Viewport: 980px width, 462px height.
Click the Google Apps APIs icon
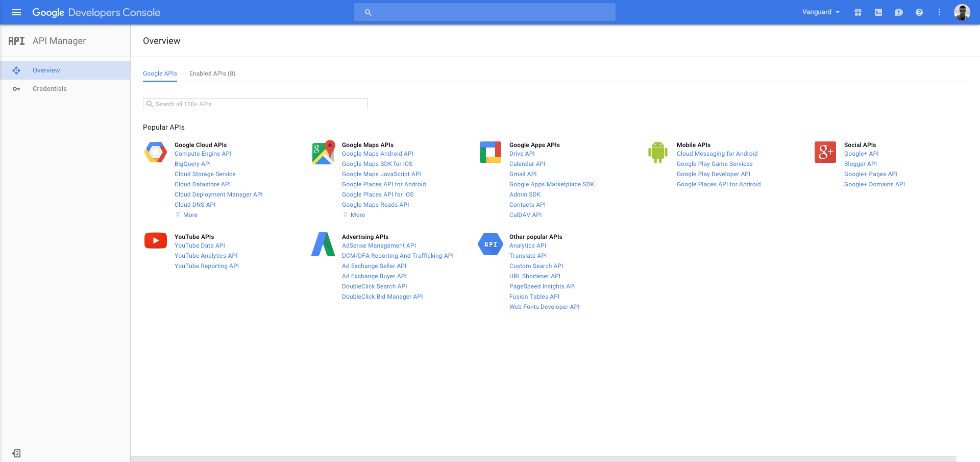coord(491,152)
